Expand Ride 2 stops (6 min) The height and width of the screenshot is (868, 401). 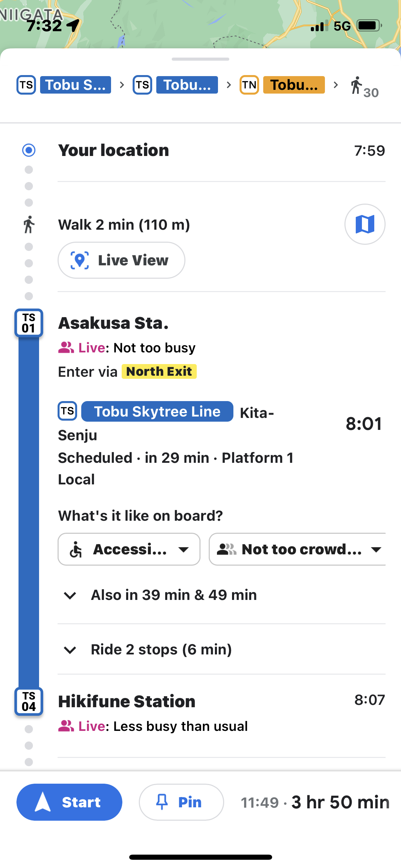tap(161, 650)
